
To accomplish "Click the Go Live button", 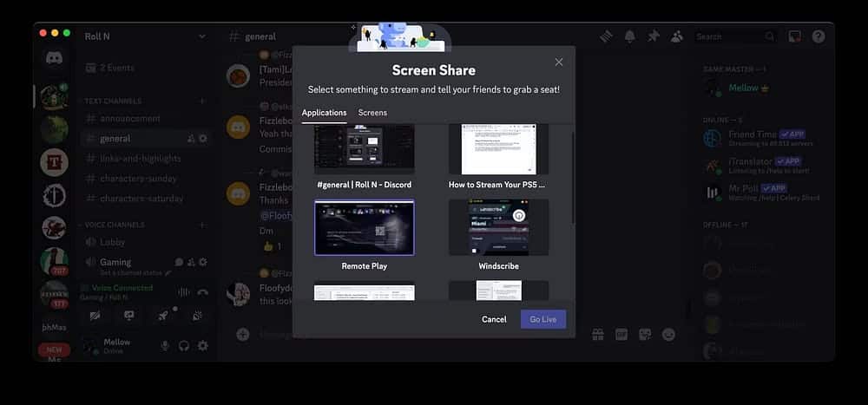I will coord(543,319).
